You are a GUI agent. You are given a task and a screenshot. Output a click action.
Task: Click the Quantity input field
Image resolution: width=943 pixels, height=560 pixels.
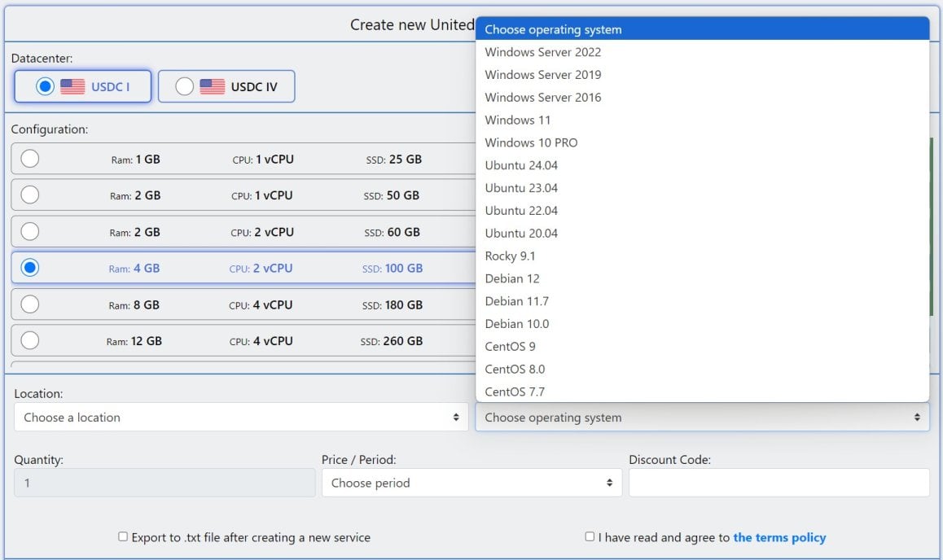[x=164, y=483]
